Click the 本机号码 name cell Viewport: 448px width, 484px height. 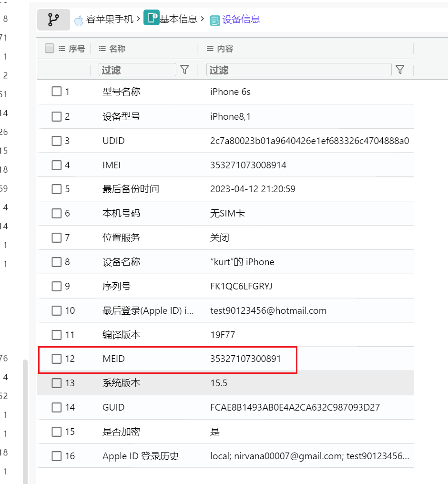121,213
